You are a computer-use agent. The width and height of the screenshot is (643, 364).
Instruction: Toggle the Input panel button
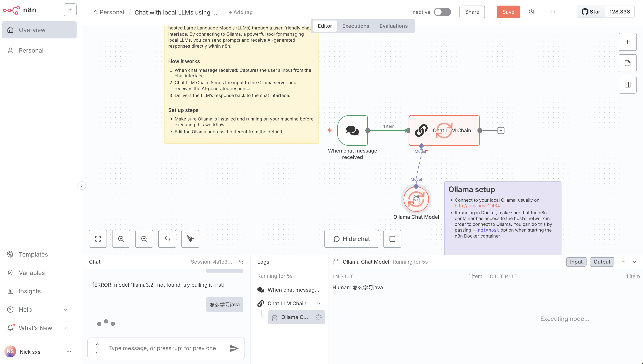(x=576, y=262)
